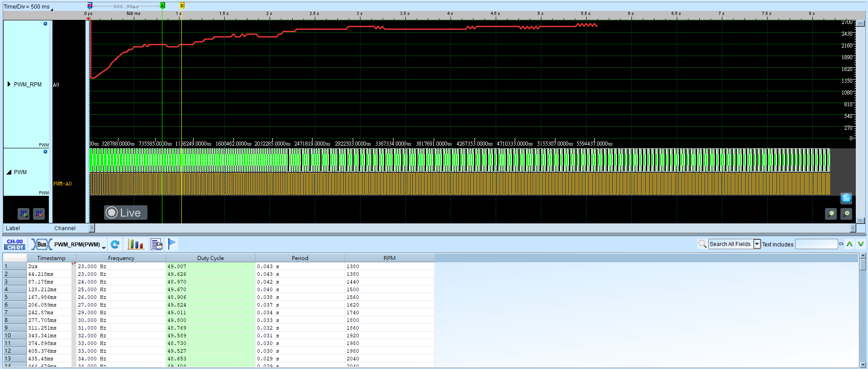This screenshot has height=369, width=868.
Task: Sort by the Duty Cycle column header
Action: coord(210,258)
